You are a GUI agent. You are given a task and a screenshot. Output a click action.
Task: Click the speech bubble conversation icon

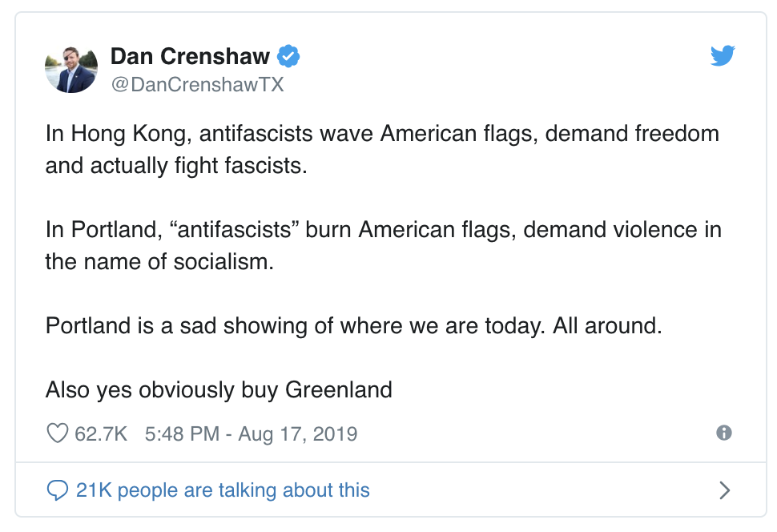(57, 490)
